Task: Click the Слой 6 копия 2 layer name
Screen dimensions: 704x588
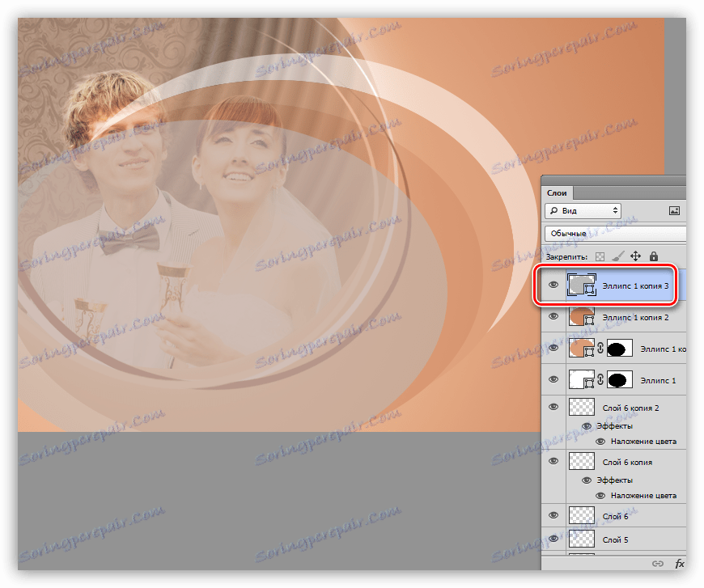Action: (630, 408)
